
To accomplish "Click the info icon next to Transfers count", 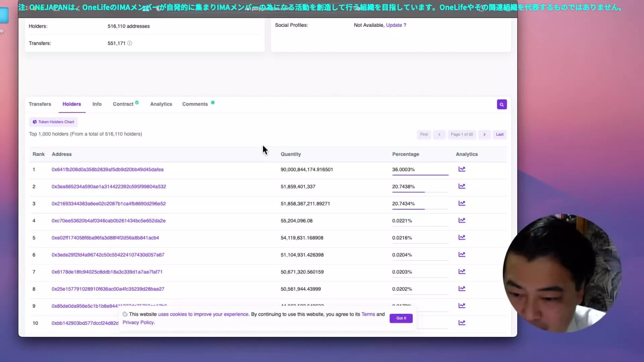I will coord(129,43).
